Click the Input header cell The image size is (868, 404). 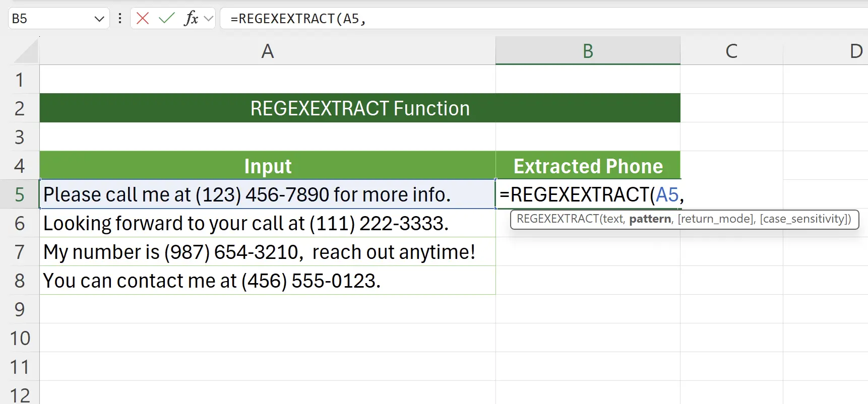[268, 166]
